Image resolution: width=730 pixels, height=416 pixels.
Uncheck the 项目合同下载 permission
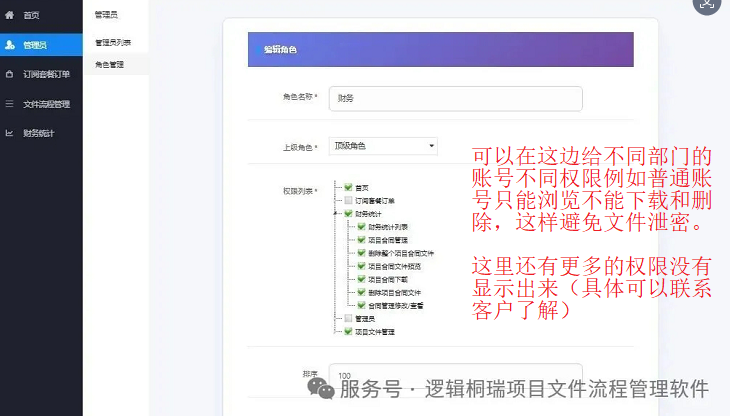coord(361,279)
